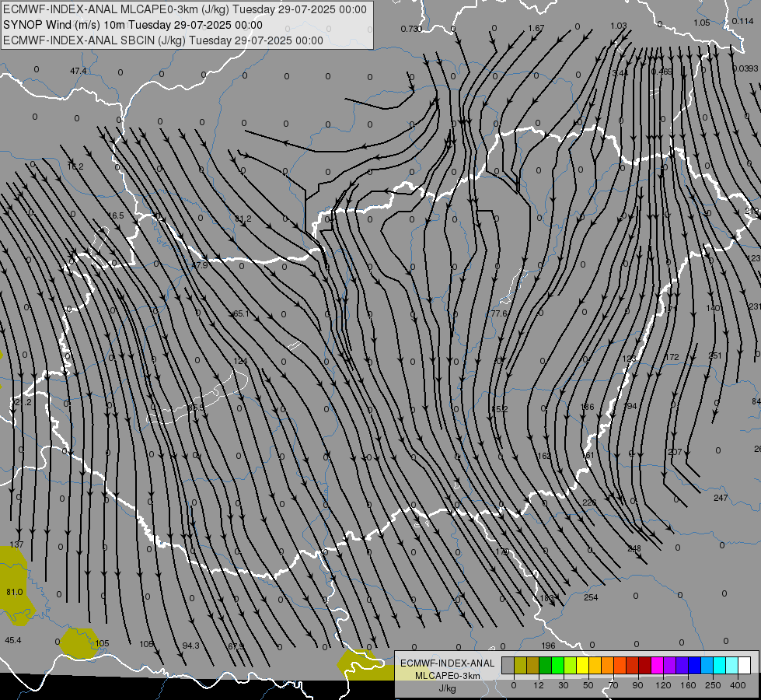Image resolution: width=761 pixels, height=700 pixels.
Task: Select the magenta legend swatch
Action: click(x=658, y=665)
